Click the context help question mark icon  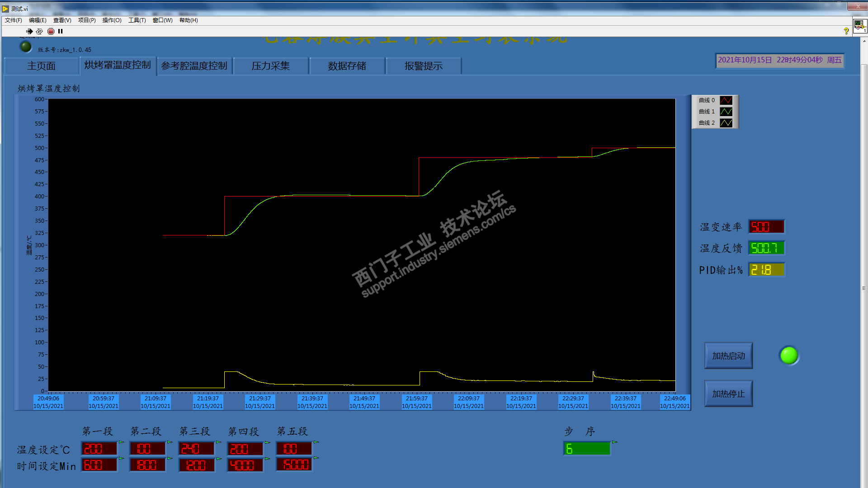(846, 31)
